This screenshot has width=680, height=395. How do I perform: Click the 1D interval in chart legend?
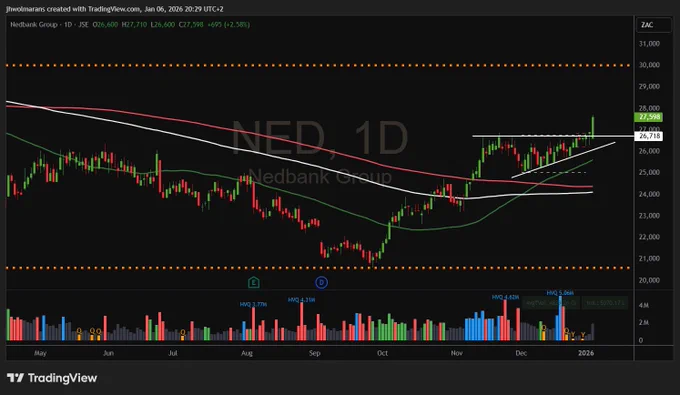[x=68, y=25]
